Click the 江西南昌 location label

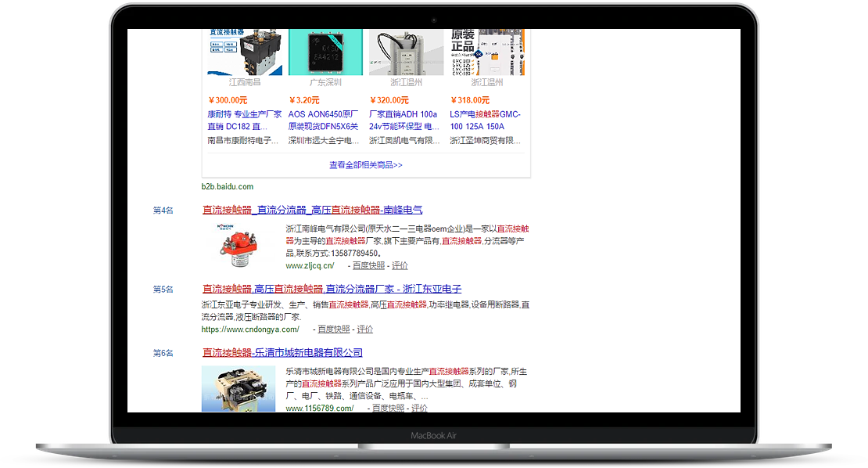click(x=245, y=82)
